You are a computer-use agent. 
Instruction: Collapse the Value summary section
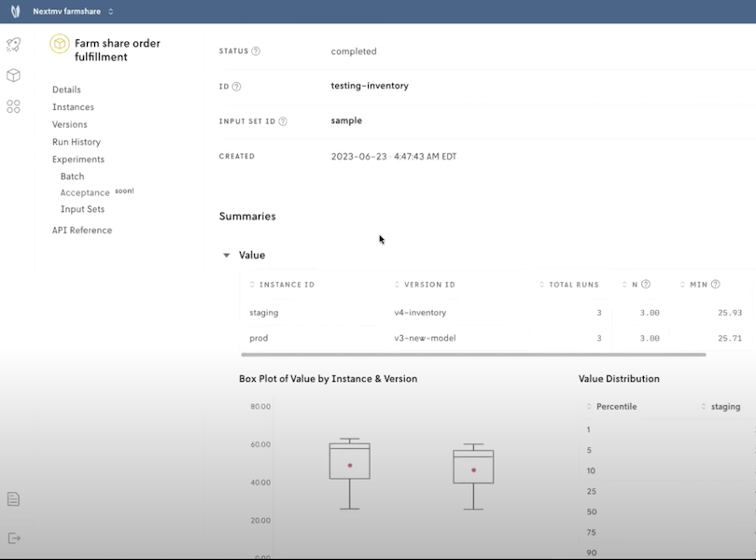pos(226,255)
